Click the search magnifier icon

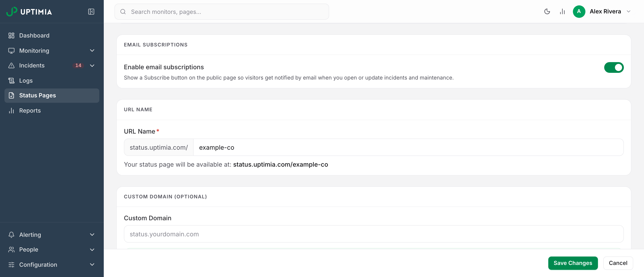(123, 12)
